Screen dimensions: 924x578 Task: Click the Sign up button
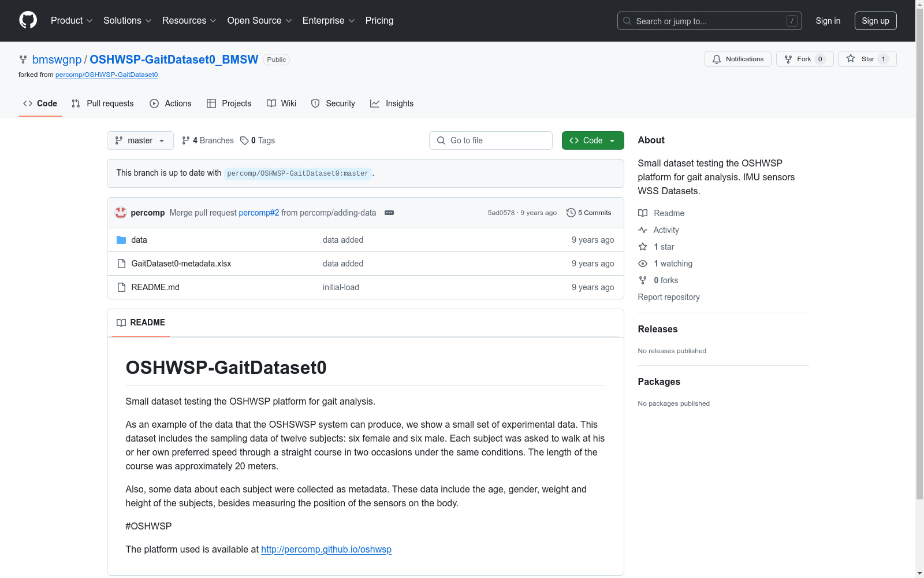click(875, 21)
